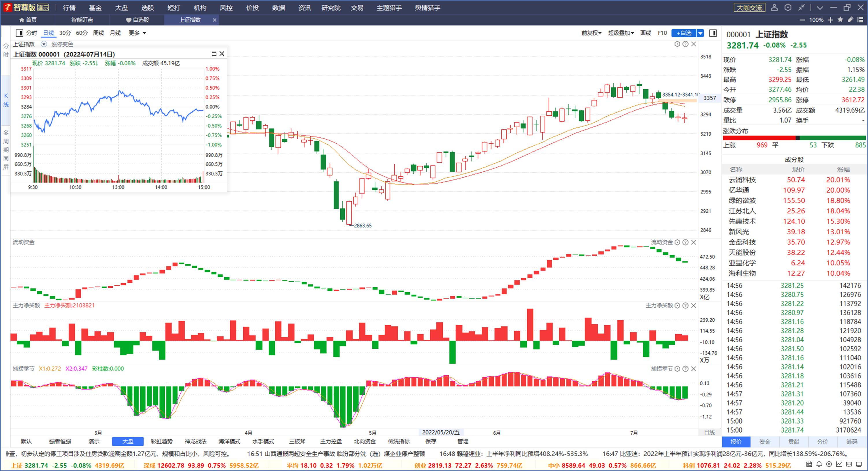Click the 多周期同屏 side tab
The height and width of the screenshot is (471, 868).
coord(6,150)
